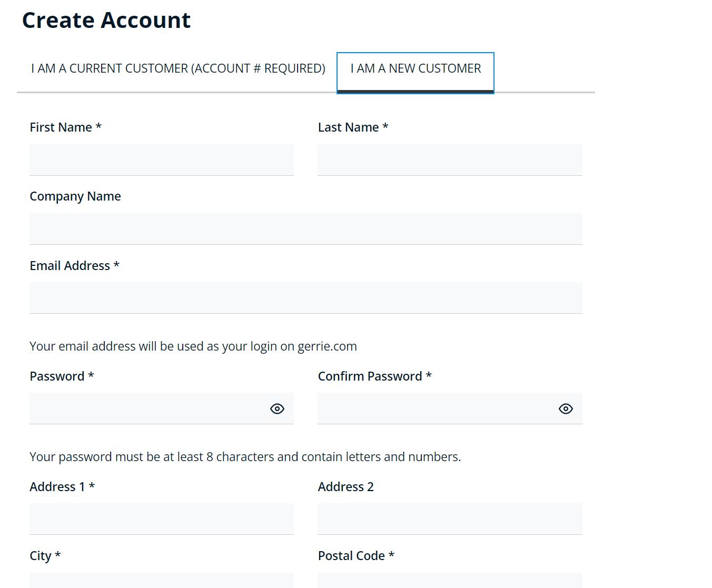Click the Company Name label
Image resolution: width=712 pixels, height=588 pixels.
(x=75, y=196)
